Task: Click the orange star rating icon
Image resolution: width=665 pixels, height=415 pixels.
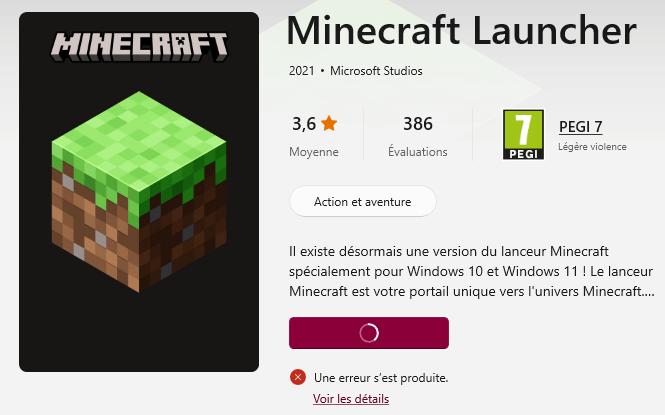Action: coord(329,123)
